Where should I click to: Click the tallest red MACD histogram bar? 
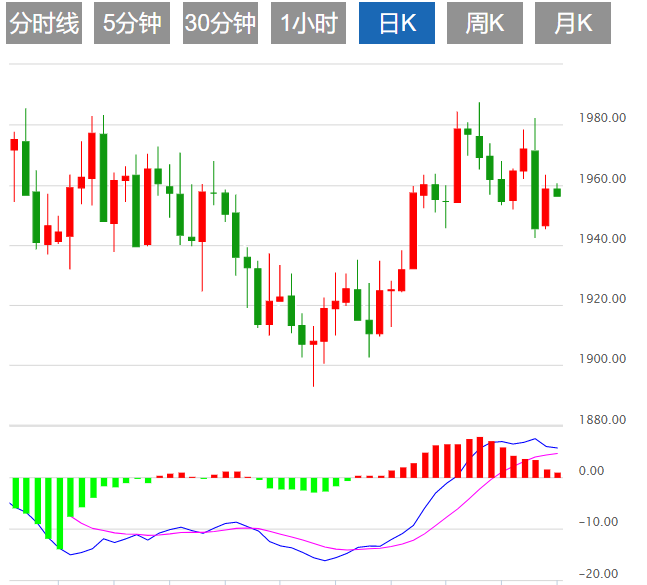(480, 457)
